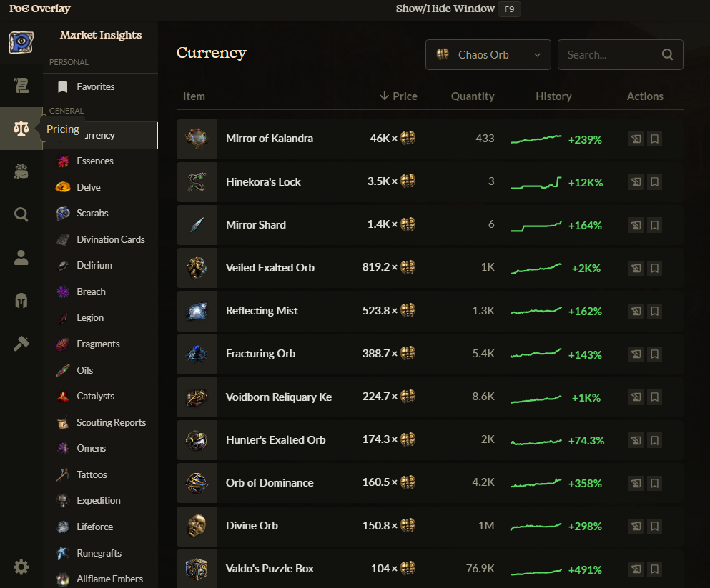Open the scroll icon in left sidebar
The image size is (710, 588).
pos(21,86)
